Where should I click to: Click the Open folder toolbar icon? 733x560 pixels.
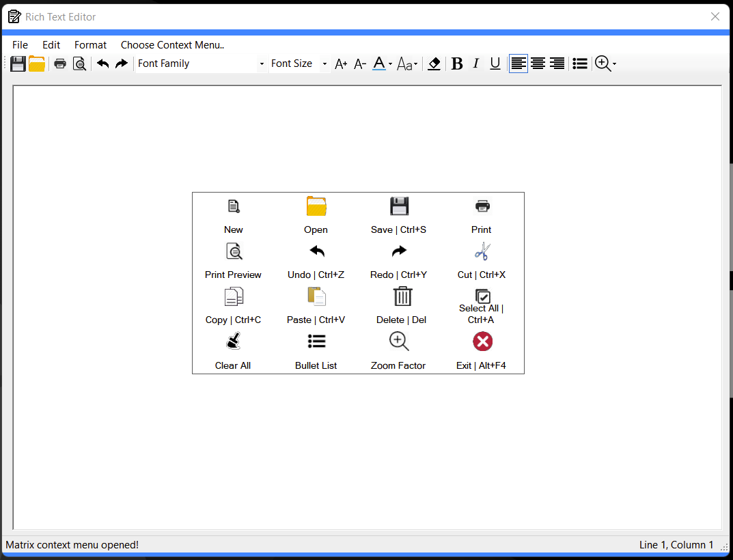37,64
